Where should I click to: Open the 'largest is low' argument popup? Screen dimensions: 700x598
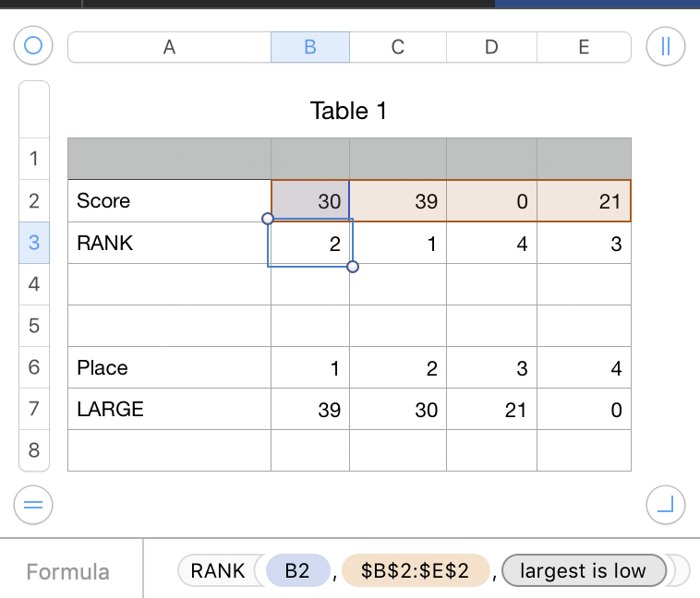583,571
